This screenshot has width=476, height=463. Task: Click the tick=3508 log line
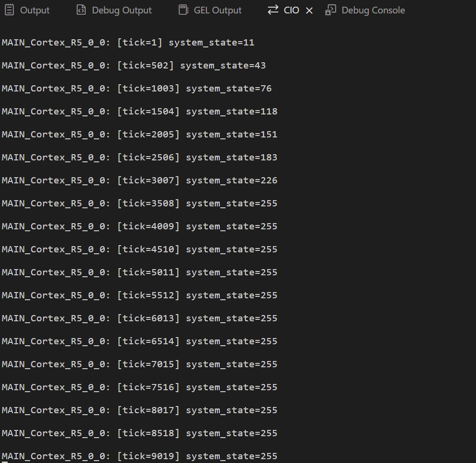[x=139, y=203]
